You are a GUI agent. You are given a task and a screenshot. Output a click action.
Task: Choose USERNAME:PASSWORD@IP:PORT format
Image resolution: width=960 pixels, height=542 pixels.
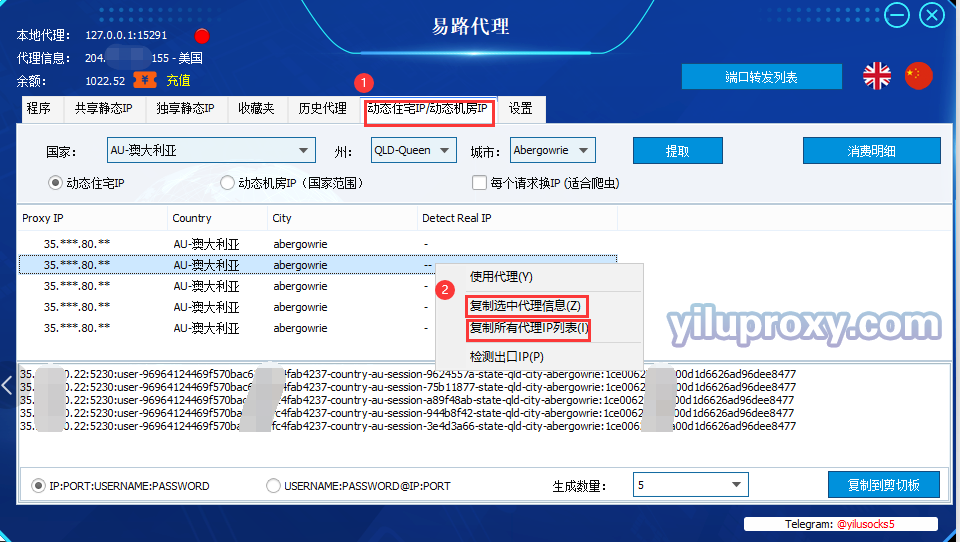(274, 486)
